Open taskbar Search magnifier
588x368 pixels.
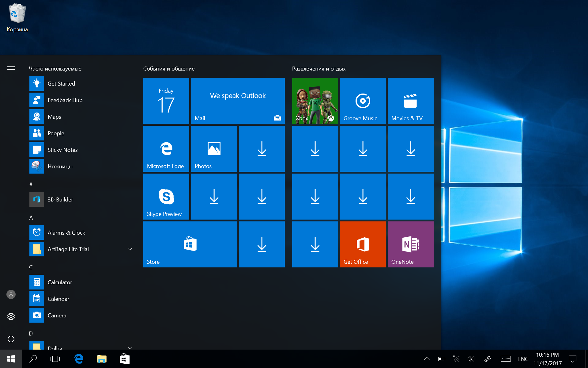[x=33, y=359]
